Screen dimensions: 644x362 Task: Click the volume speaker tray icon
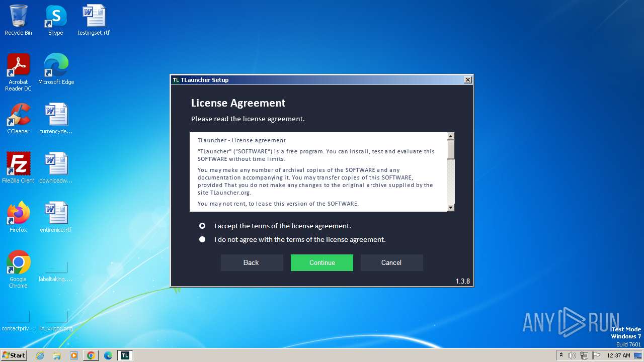pyautogui.click(x=572, y=355)
